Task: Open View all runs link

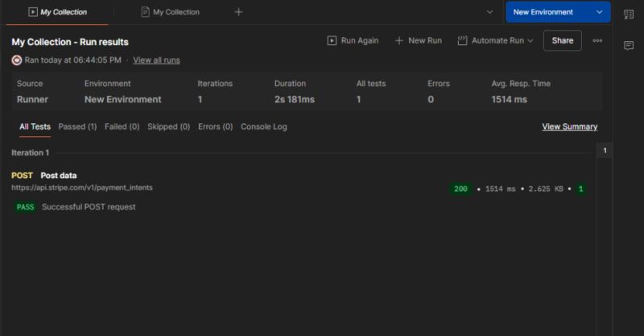Action: 156,60
